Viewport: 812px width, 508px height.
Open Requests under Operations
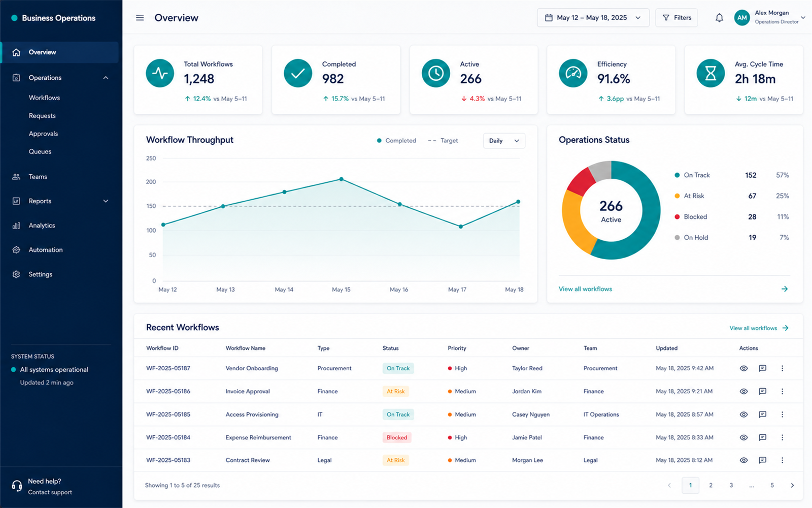[x=42, y=116]
